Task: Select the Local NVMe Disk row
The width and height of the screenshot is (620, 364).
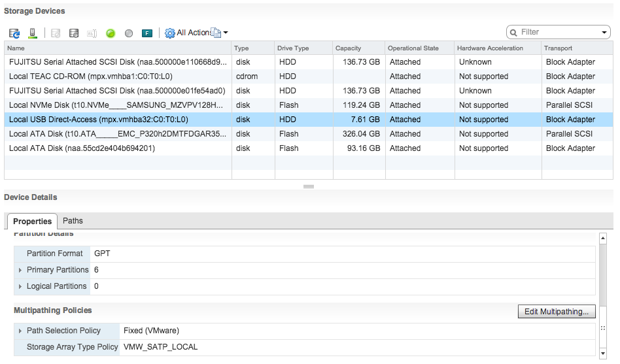Action: 116,105
